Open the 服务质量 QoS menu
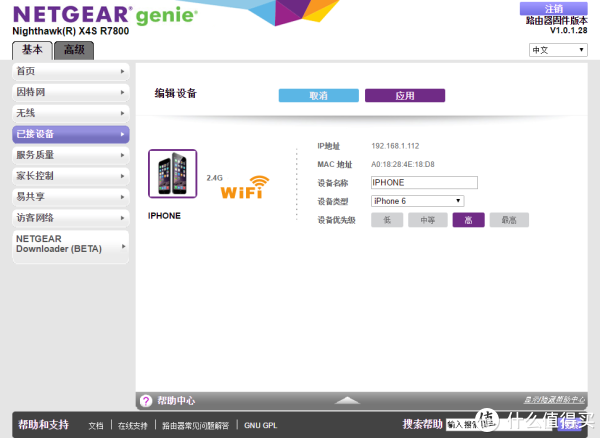This screenshot has width=600, height=438. 71,155
